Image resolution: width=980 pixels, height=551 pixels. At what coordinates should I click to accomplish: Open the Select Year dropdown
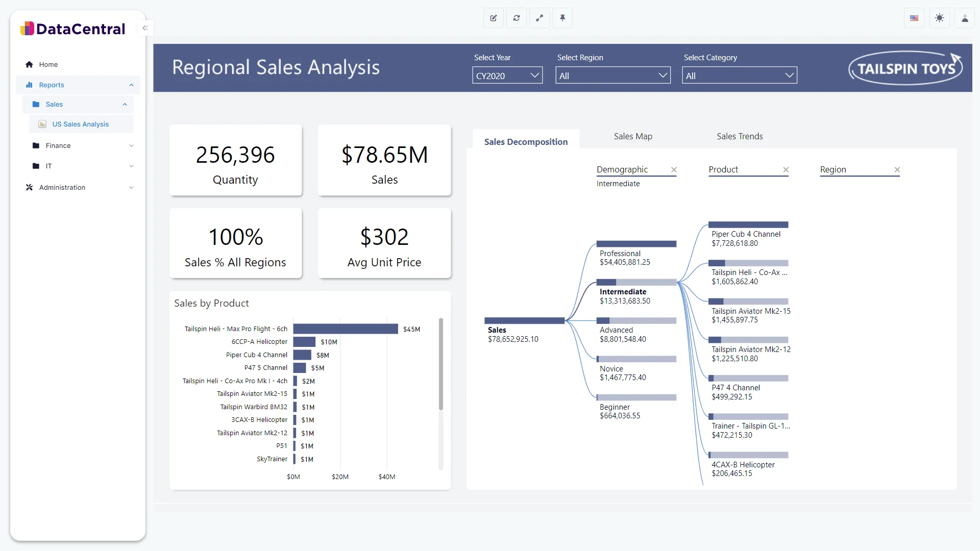coord(507,76)
